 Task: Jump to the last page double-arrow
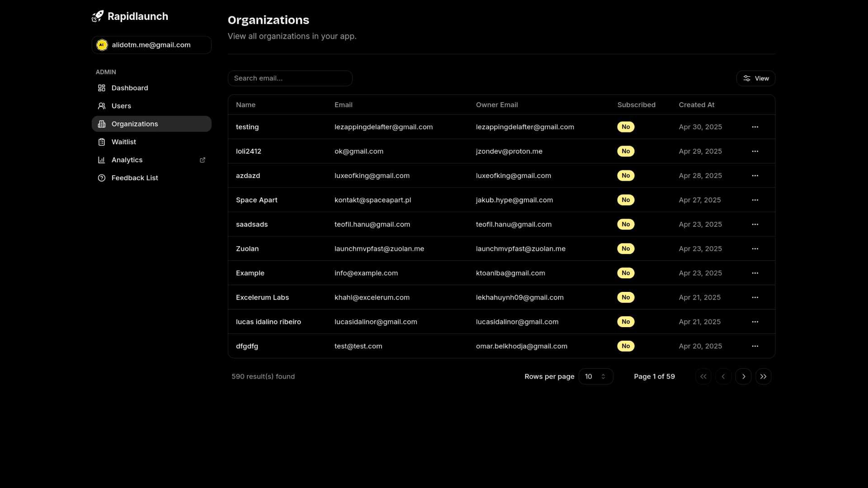tap(763, 376)
